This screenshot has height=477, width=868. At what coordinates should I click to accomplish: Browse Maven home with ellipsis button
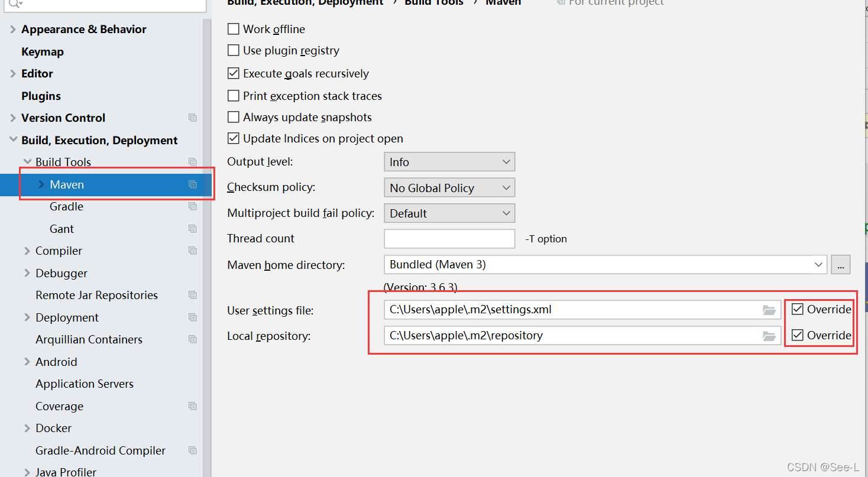pyautogui.click(x=840, y=265)
